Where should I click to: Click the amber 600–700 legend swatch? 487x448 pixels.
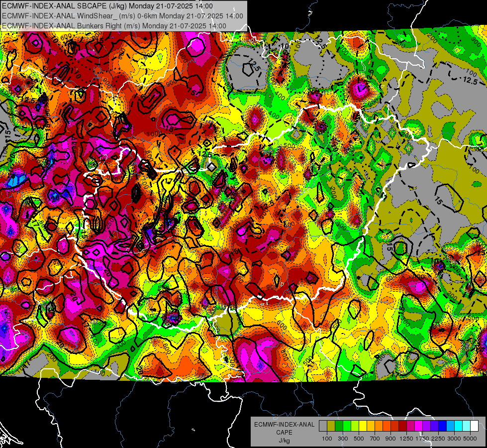point(371,426)
